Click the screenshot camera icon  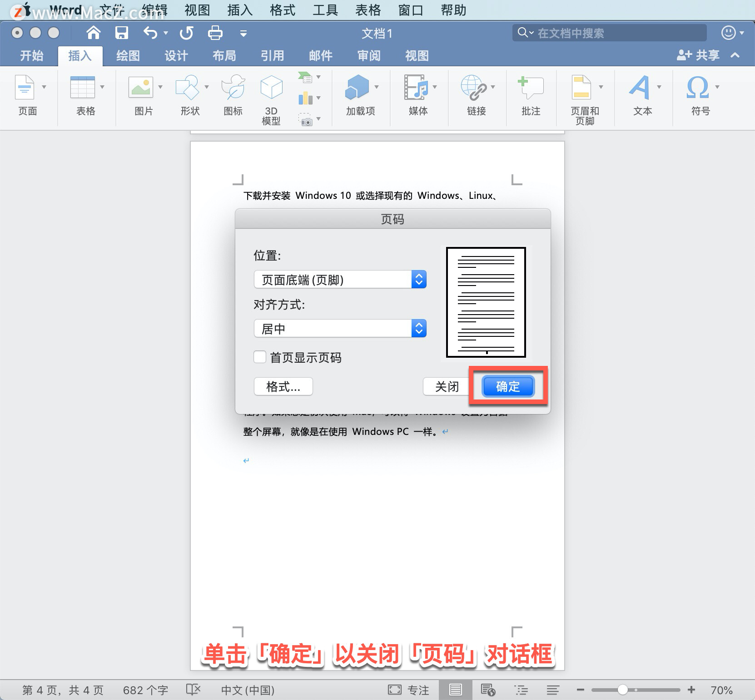click(x=306, y=120)
